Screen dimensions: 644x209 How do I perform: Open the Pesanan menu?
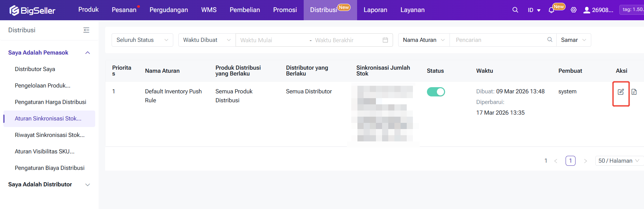(124, 10)
